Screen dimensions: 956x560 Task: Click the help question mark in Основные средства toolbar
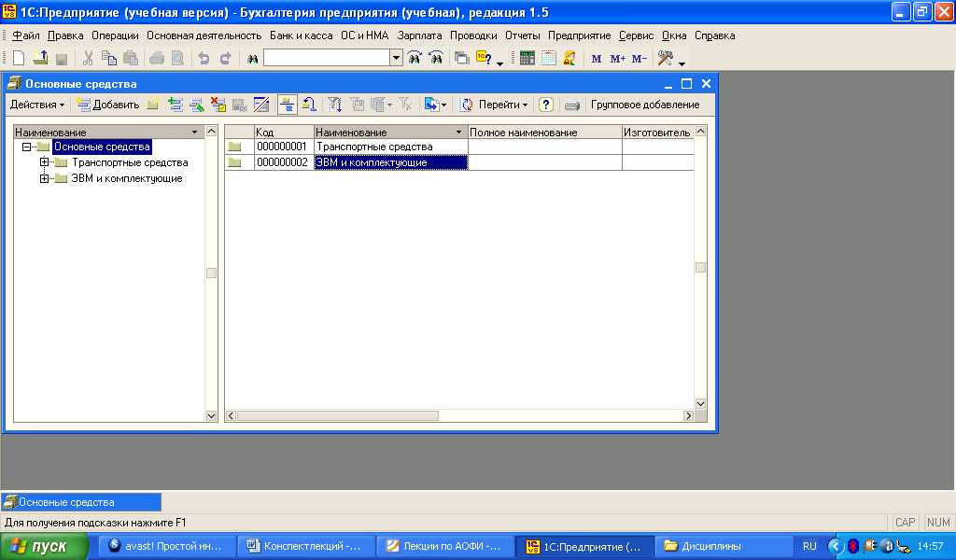click(x=545, y=105)
